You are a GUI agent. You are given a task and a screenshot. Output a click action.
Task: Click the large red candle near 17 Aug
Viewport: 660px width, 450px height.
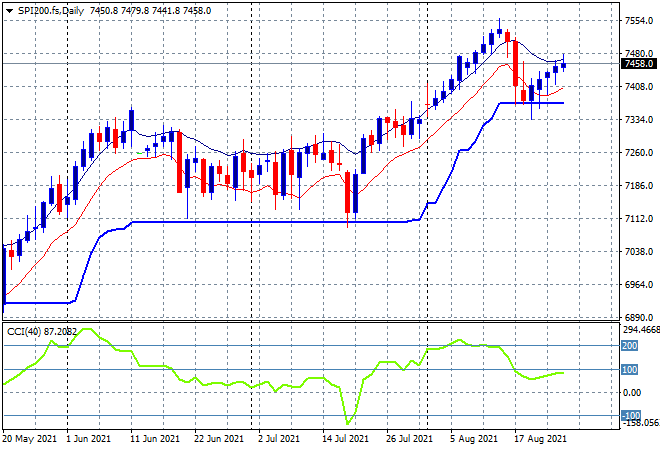coord(516,63)
